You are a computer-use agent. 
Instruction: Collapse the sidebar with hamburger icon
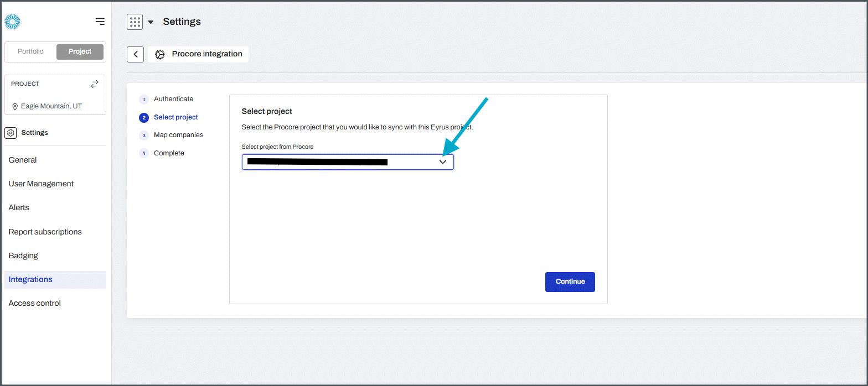100,22
